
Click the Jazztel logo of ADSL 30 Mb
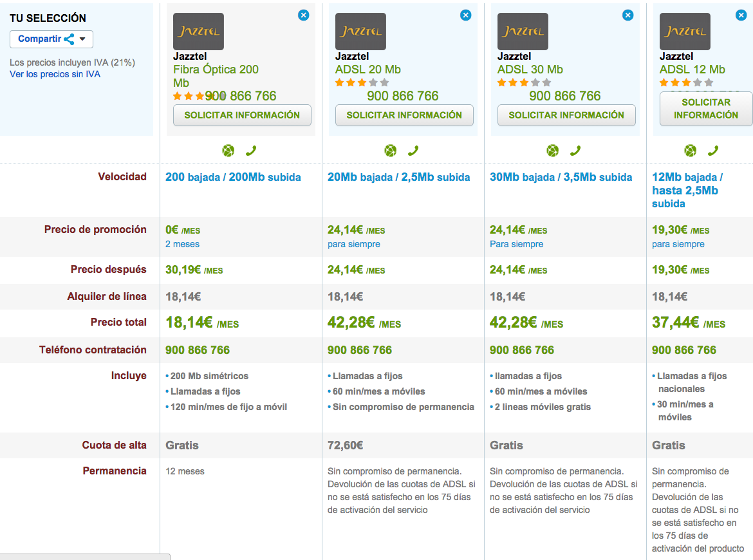[x=523, y=32]
